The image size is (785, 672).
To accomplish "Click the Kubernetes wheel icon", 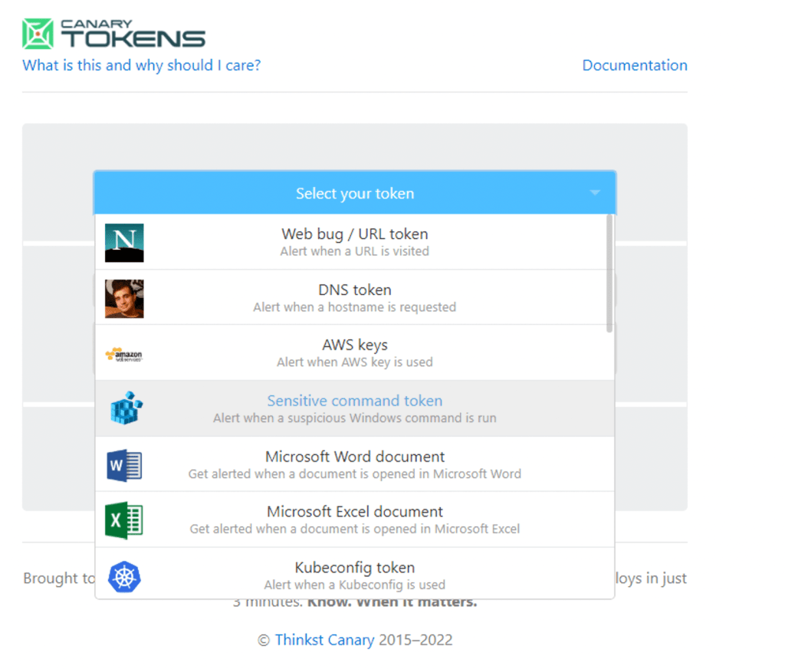I will pos(124,576).
